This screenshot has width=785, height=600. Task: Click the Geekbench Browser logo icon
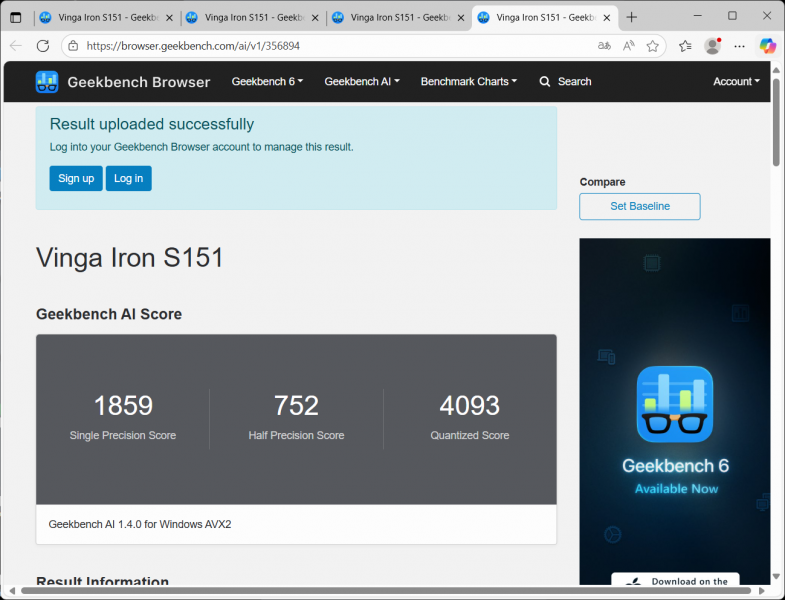tap(47, 82)
